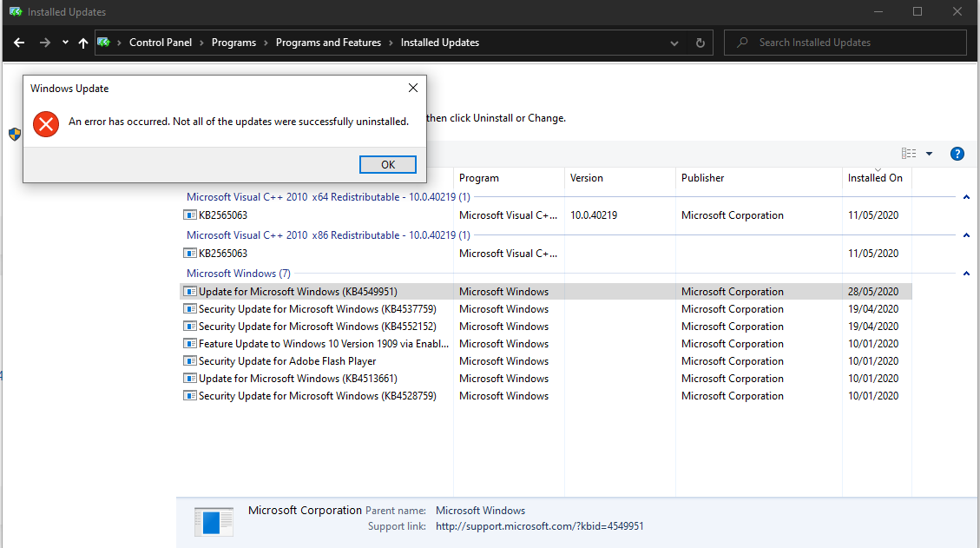Navigate to Programs breadcrumb
Viewport: 980px width, 548px height.
click(233, 43)
